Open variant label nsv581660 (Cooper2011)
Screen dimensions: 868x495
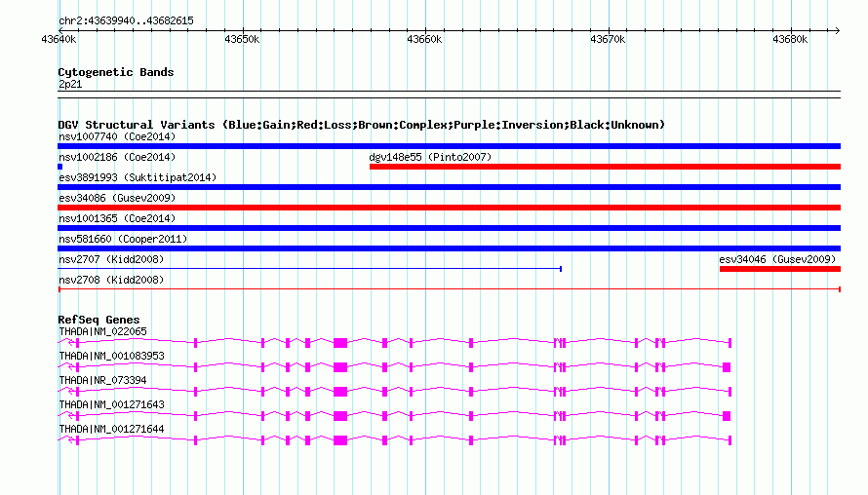(x=123, y=239)
